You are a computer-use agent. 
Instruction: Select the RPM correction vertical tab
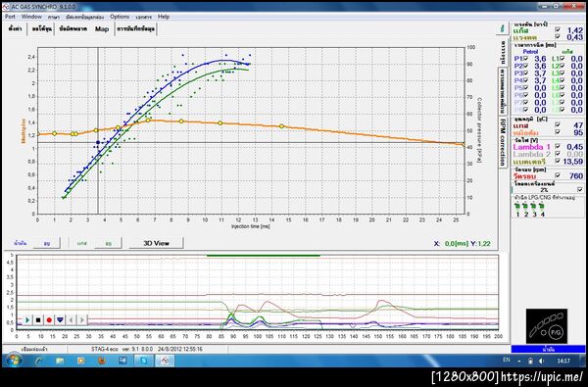503,142
